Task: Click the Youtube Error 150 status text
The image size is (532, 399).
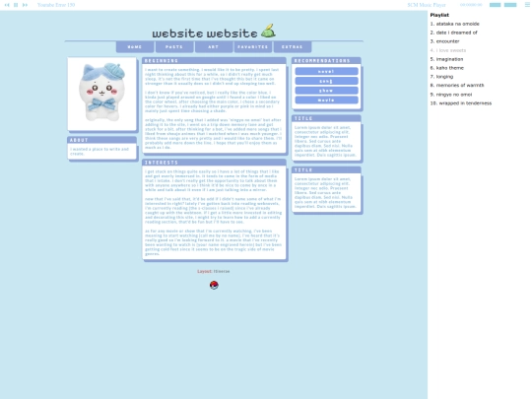Action: (x=56, y=5)
